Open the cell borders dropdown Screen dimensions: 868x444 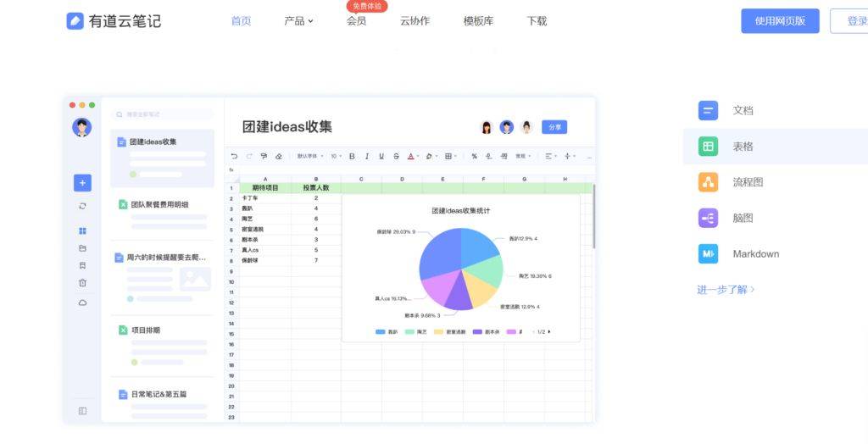pos(451,157)
